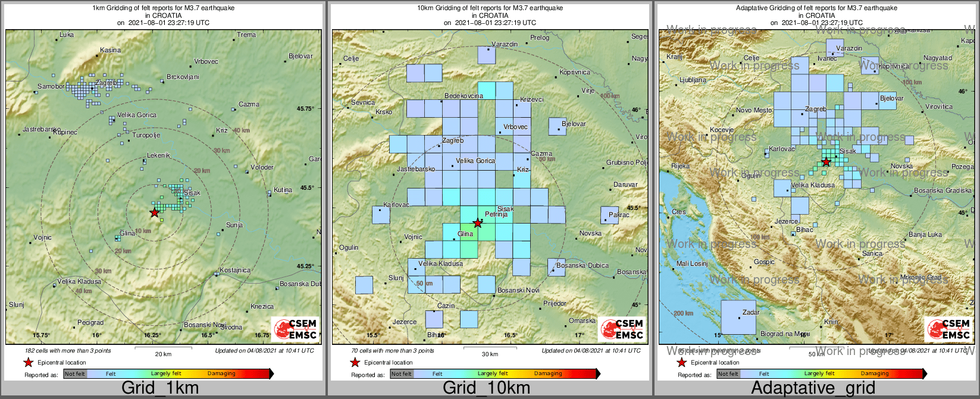Click the Epicentral location legend star under adaptive map

point(681,362)
